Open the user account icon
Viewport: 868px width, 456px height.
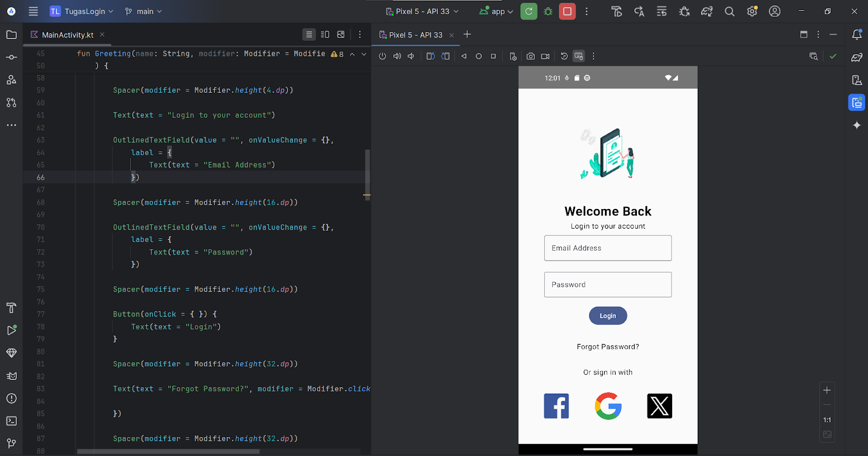(x=775, y=11)
